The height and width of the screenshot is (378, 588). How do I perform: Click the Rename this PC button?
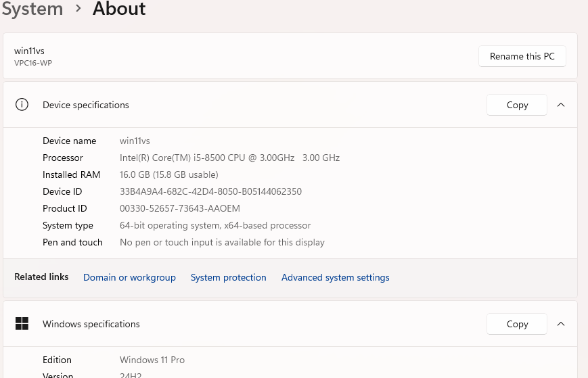point(522,56)
